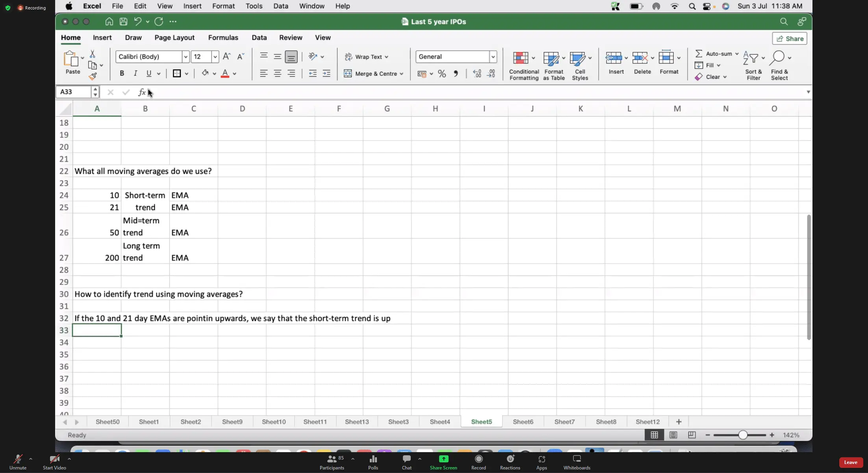Screen dimensions: 868x473
Task: Click the Save icon in title bar
Action: point(123,22)
